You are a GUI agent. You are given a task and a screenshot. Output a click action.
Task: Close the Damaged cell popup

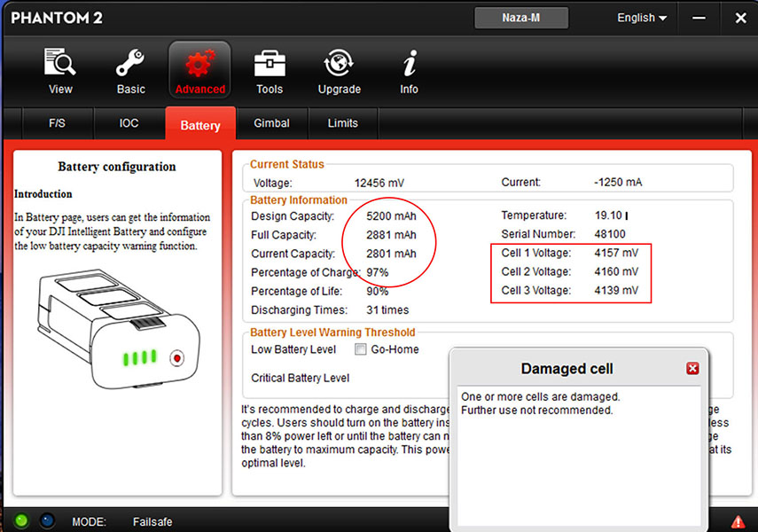point(692,369)
